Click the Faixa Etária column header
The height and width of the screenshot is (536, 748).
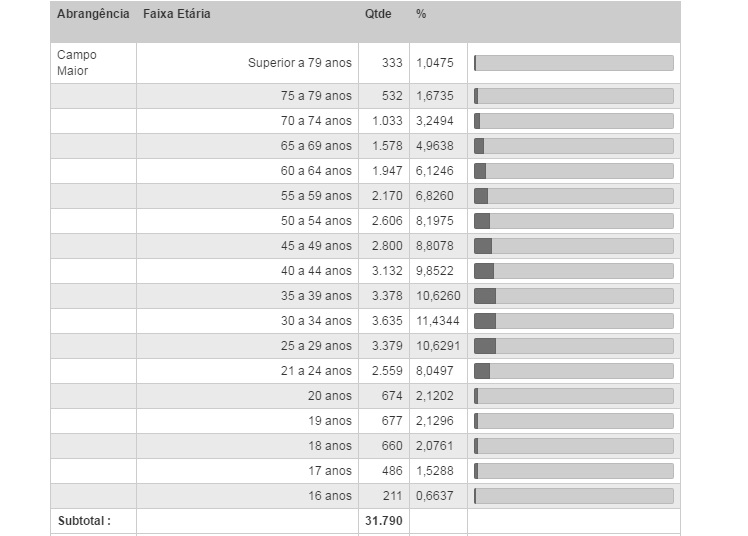click(177, 14)
